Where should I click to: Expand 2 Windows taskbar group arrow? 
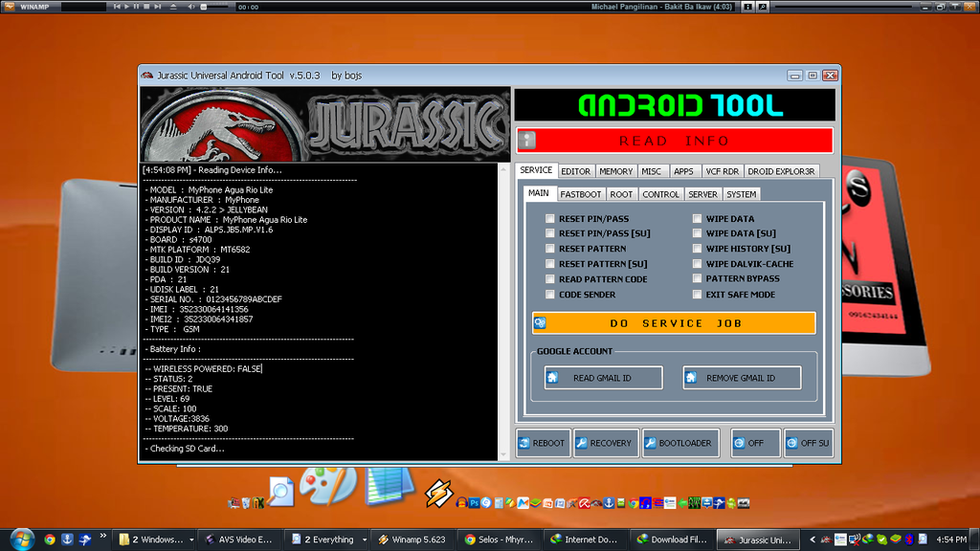click(x=190, y=540)
